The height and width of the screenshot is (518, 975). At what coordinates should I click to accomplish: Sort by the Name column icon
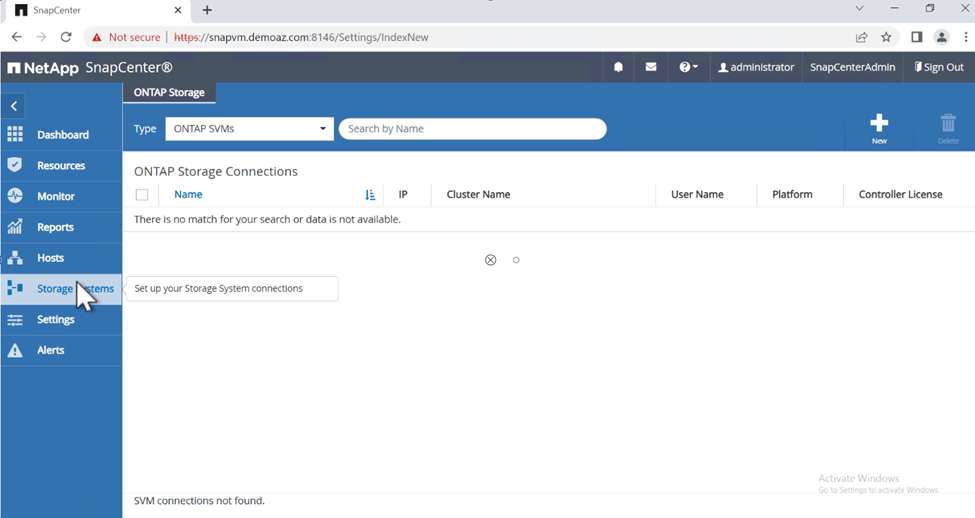click(x=370, y=195)
